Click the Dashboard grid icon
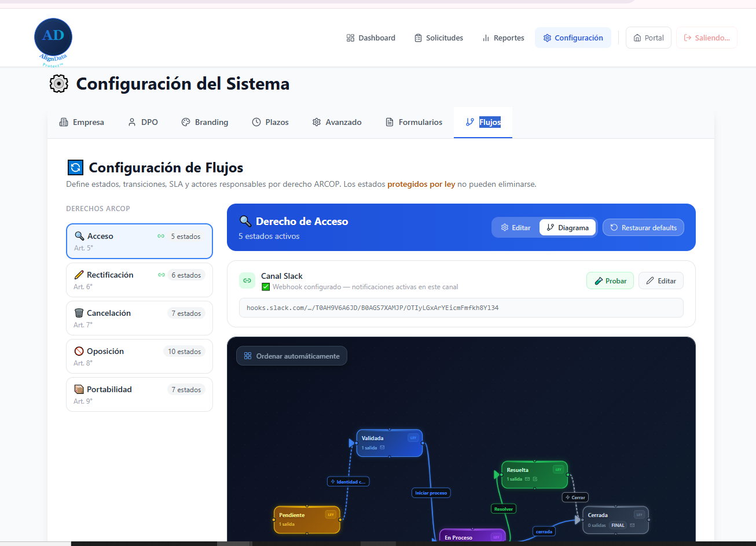 [x=350, y=38]
